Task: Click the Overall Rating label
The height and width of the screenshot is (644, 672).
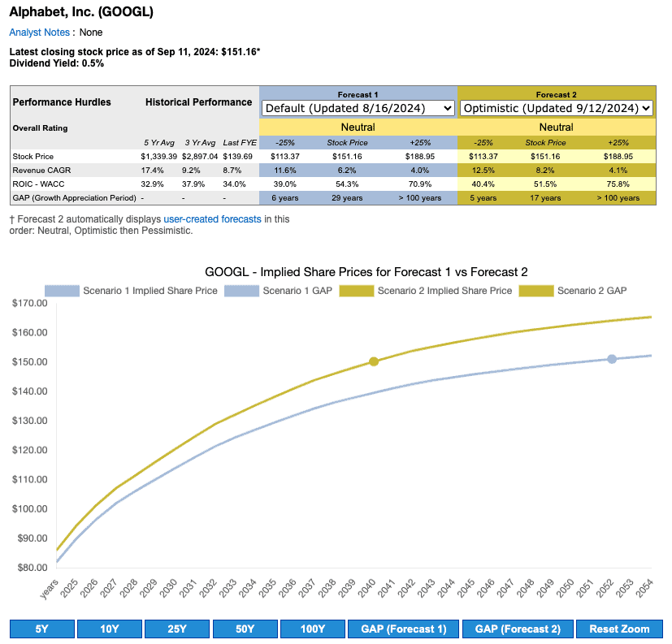Action: point(41,128)
